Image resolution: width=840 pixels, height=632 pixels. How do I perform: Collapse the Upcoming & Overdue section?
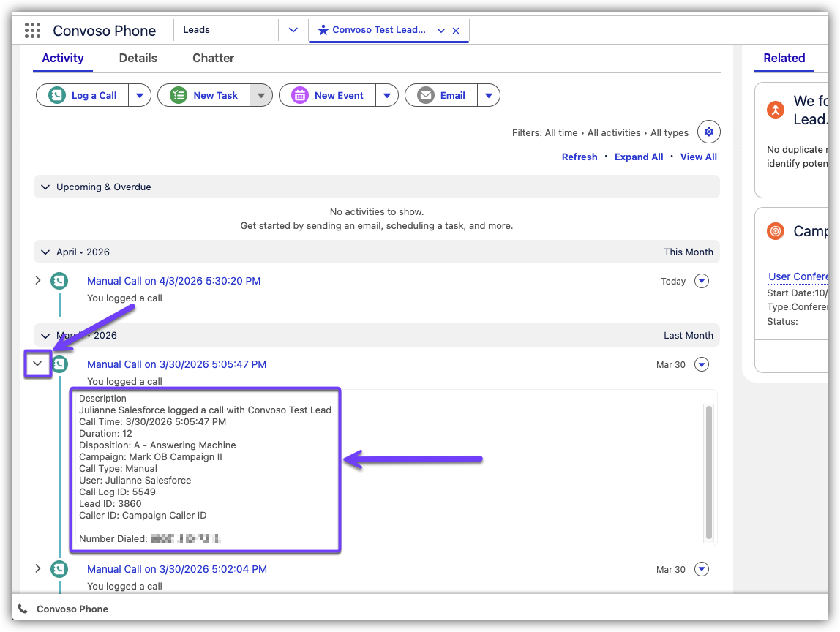click(46, 187)
